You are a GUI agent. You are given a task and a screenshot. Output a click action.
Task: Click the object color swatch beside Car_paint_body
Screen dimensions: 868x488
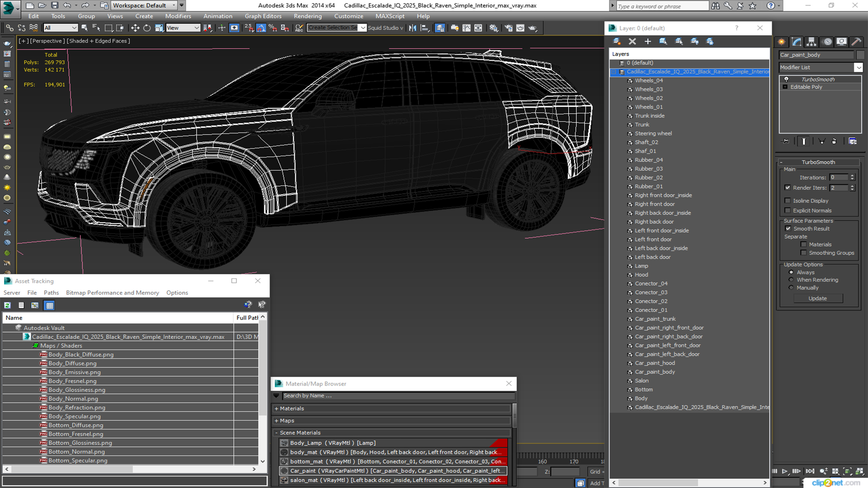(861, 55)
